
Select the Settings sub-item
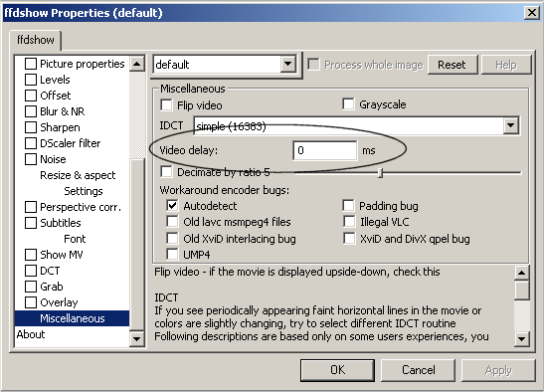coord(84,191)
